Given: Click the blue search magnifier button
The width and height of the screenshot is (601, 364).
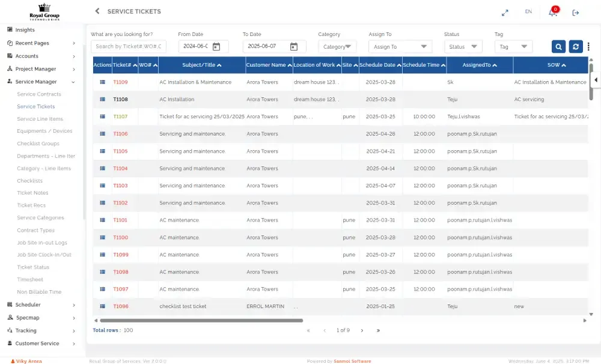Looking at the screenshot, I should pos(558,47).
